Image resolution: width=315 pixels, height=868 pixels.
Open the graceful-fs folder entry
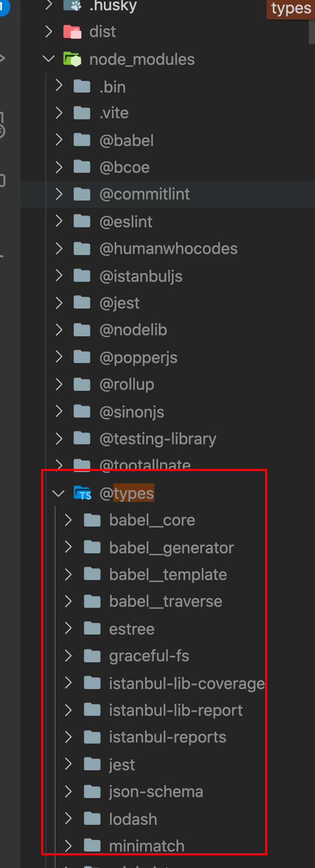pyautogui.click(x=149, y=656)
